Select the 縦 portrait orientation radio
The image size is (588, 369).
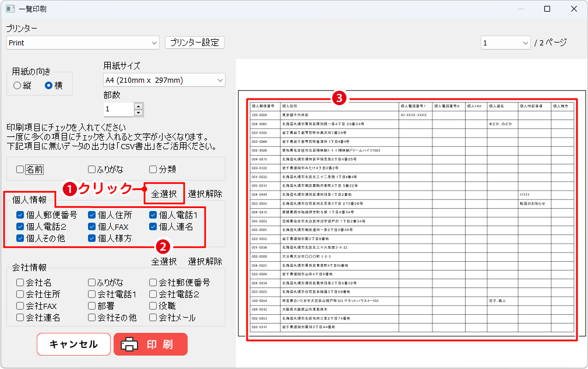[17, 86]
